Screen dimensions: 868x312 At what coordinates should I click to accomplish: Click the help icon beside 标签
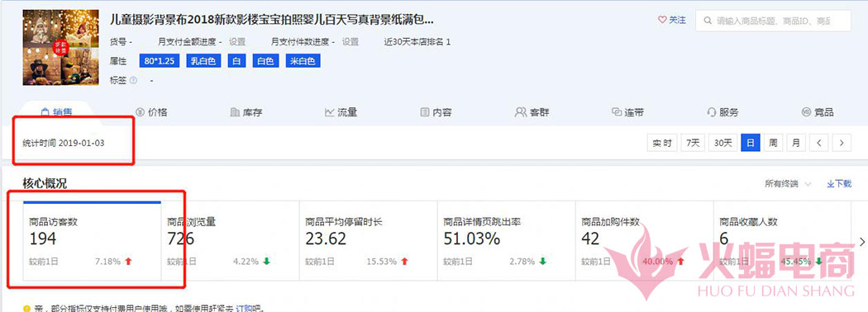click(x=133, y=80)
